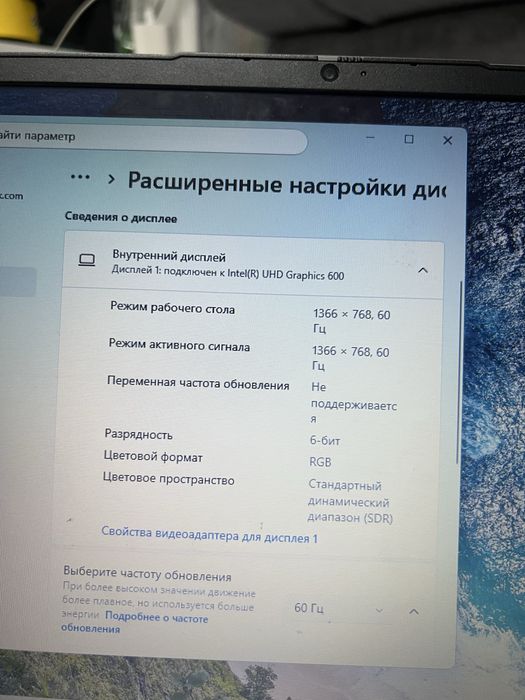The width and height of the screenshot is (525, 700).
Task: Click the breadcrumb chevron arrow
Action: click(111, 179)
